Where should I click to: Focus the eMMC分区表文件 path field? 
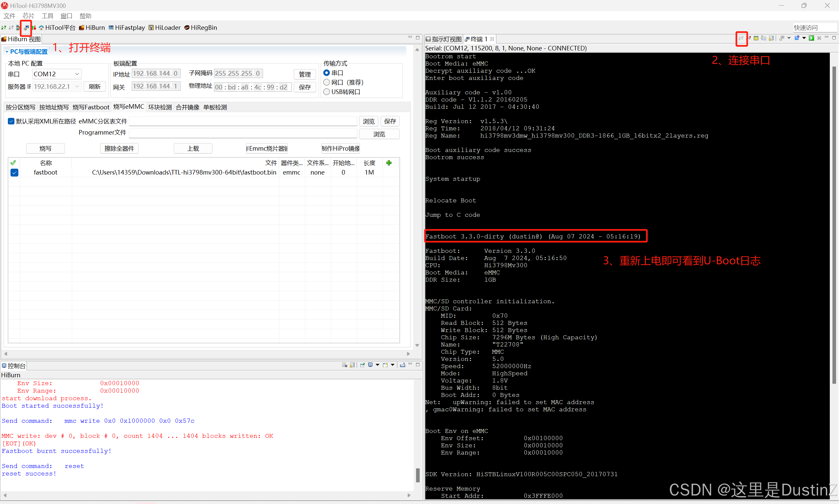243,121
